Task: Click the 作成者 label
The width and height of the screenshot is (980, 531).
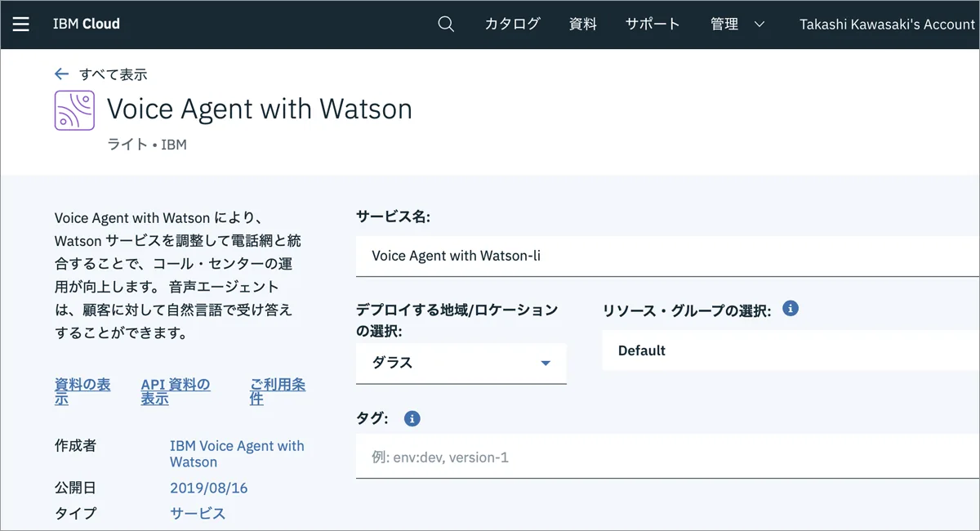Action: coord(75,446)
